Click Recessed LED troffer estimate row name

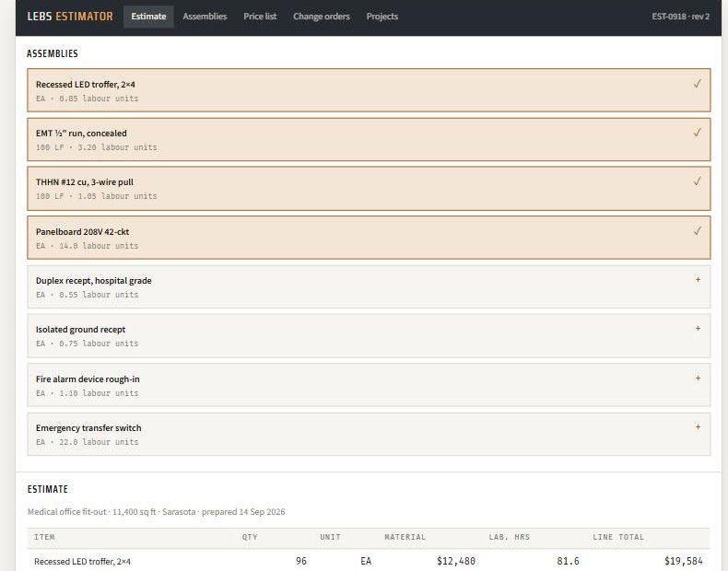82,561
